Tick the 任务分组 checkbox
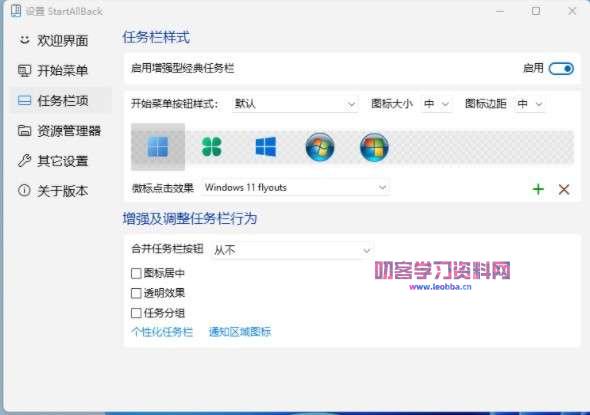590x415 pixels. [136, 313]
